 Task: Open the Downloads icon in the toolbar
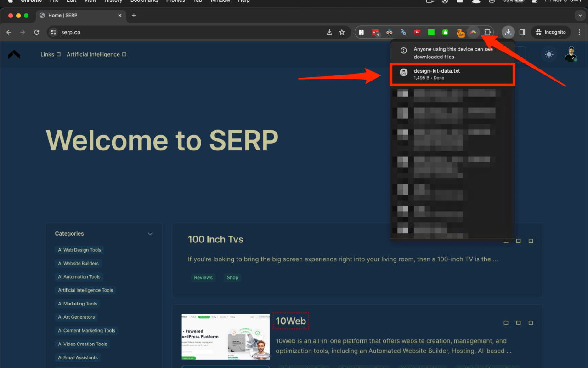pyautogui.click(x=508, y=32)
